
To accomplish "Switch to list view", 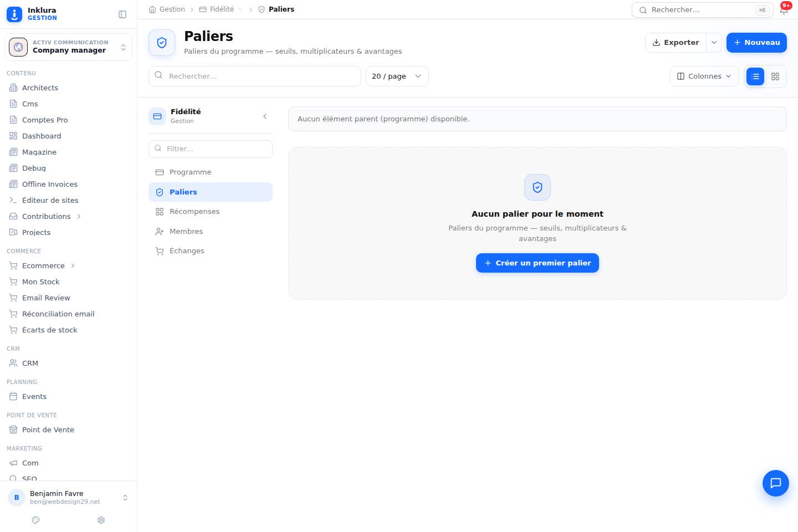I will [x=755, y=76].
